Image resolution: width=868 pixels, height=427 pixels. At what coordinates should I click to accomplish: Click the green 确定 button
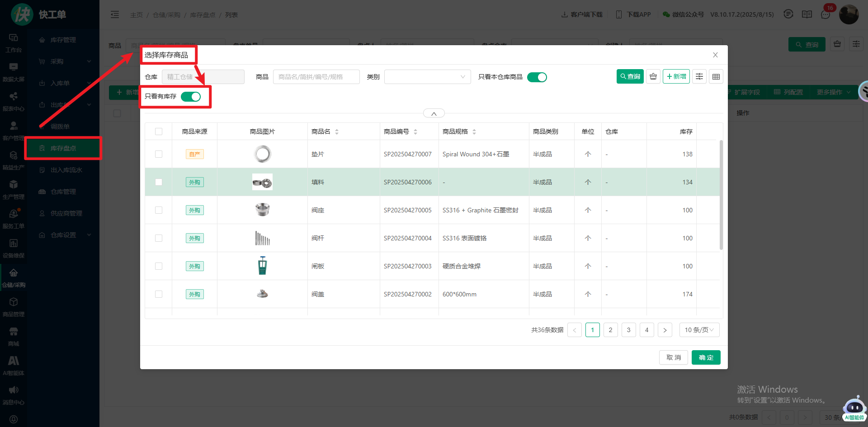(706, 357)
